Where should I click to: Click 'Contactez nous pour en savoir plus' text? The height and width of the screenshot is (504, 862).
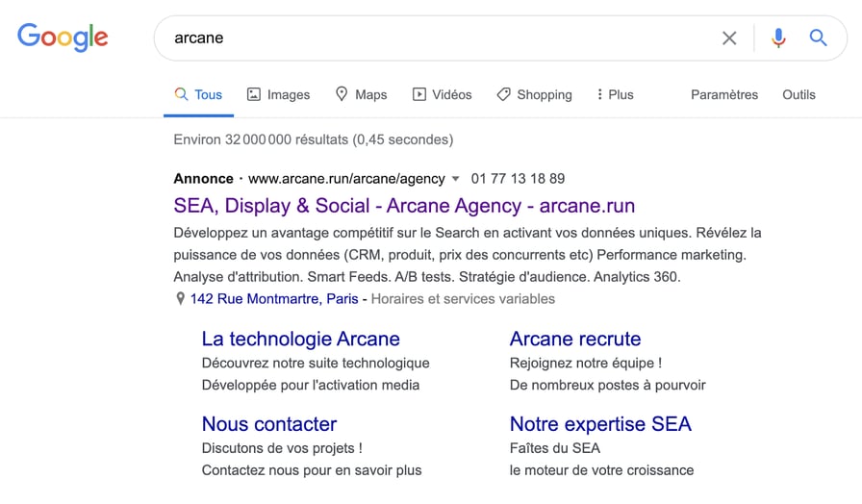coord(312,470)
